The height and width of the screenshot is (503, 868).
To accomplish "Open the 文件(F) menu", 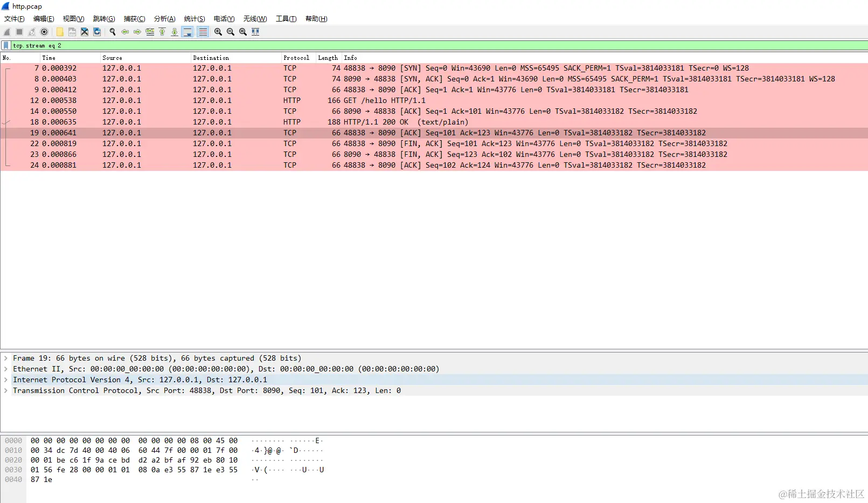I will [x=15, y=19].
